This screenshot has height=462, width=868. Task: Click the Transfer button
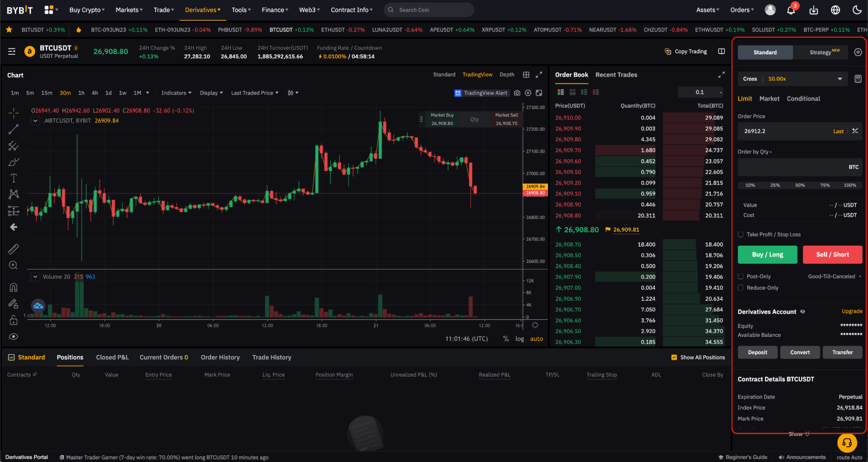coord(842,352)
